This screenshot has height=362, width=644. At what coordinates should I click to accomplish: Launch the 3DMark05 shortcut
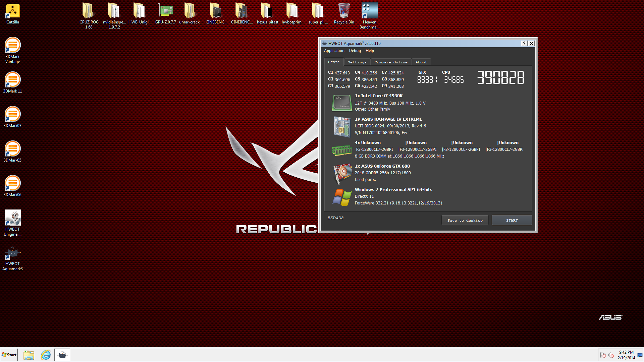pos(12,152)
